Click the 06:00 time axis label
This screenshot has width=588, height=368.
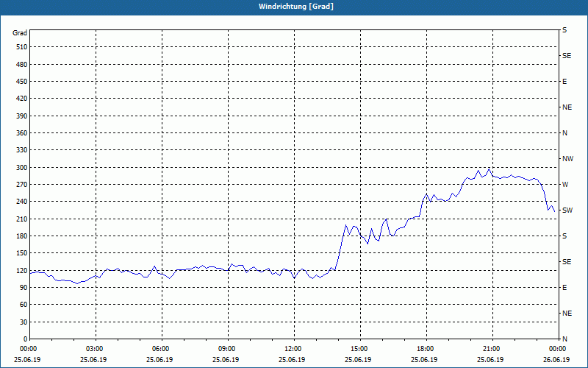tap(160, 349)
